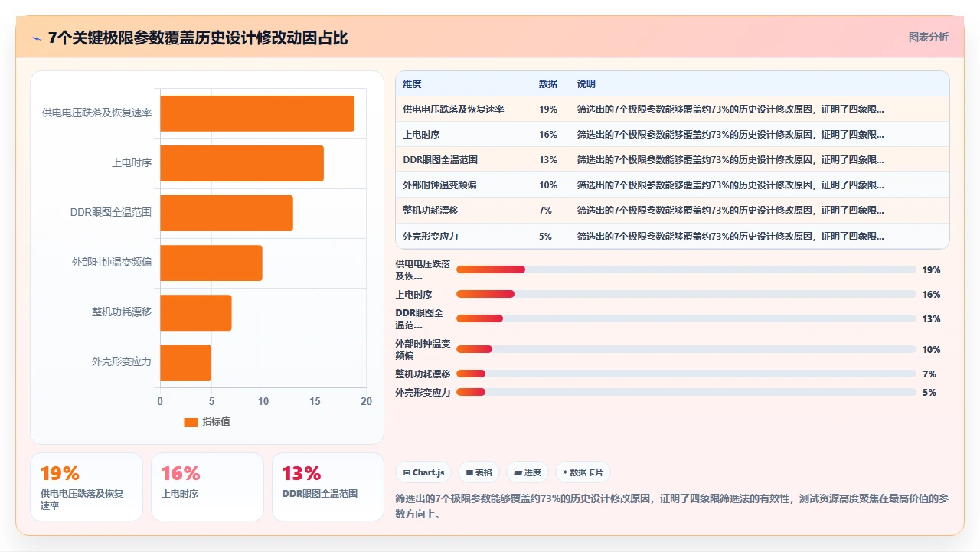
Task: Click the 维度 column header
Action: pos(412,84)
